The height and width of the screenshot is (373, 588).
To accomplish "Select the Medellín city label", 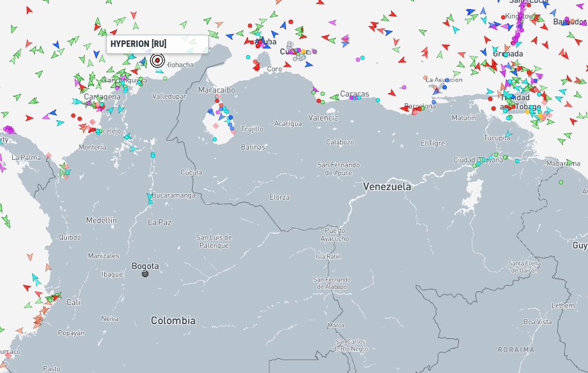I will 102,220.
